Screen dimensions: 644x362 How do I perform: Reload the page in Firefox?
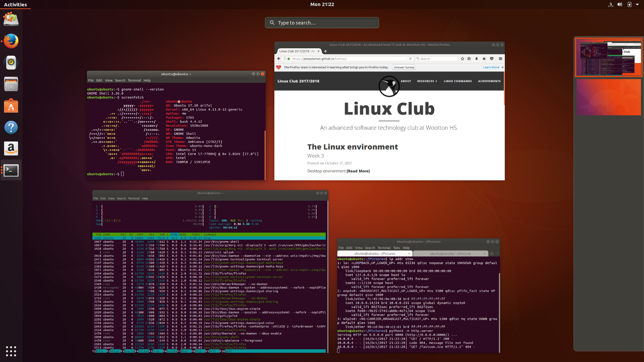(410, 59)
